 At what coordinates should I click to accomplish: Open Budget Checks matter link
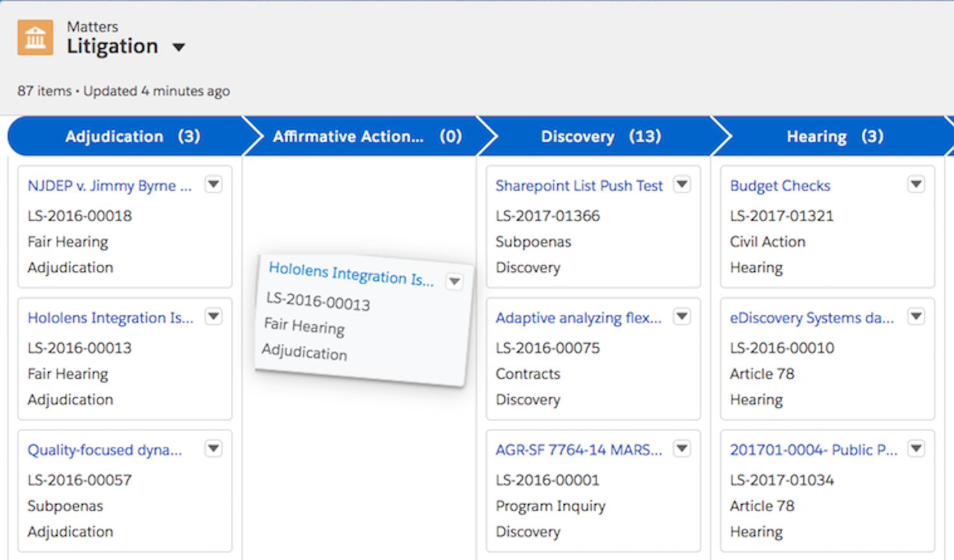tap(780, 186)
